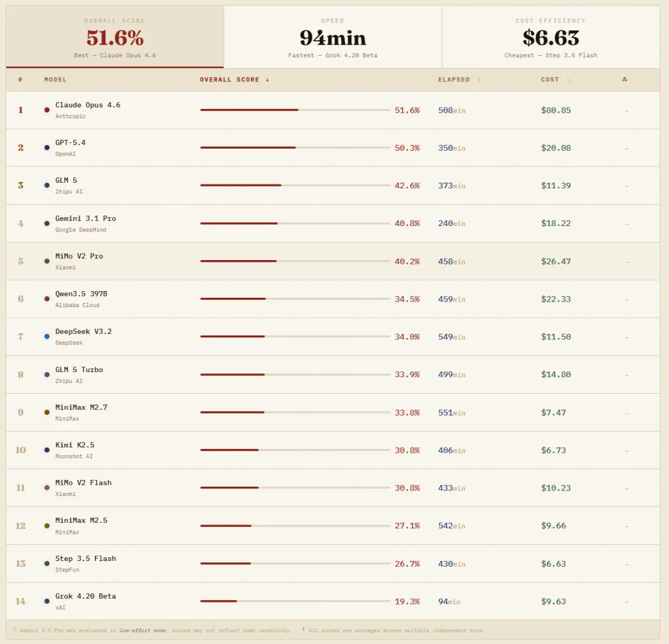This screenshot has width=669, height=644.
Task: Open the Claude Opus 4.6 model name
Action: click(88, 105)
